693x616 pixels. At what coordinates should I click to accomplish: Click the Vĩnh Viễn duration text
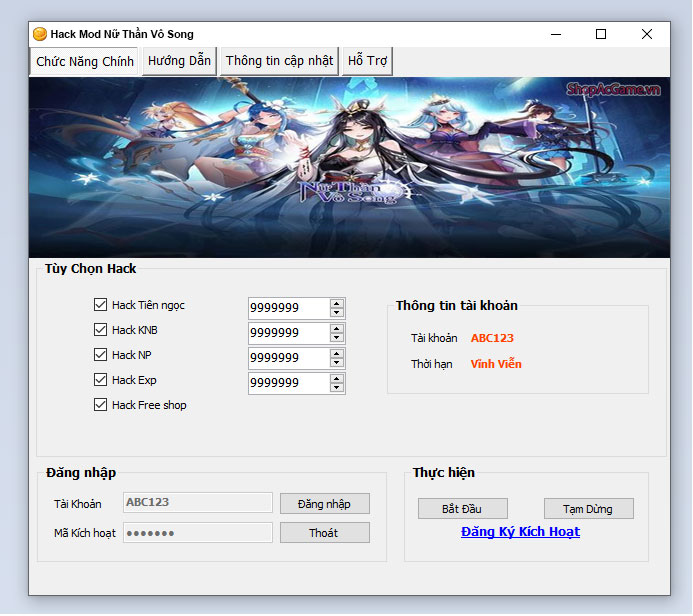[496, 364]
